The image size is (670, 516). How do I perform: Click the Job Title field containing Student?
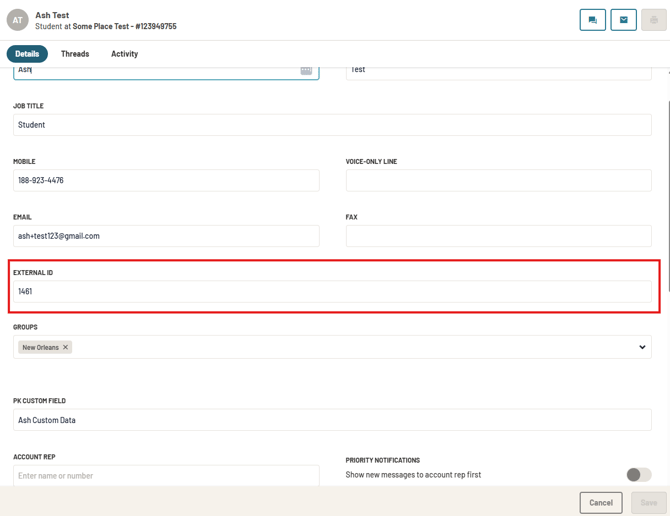[x=332, y=125]
